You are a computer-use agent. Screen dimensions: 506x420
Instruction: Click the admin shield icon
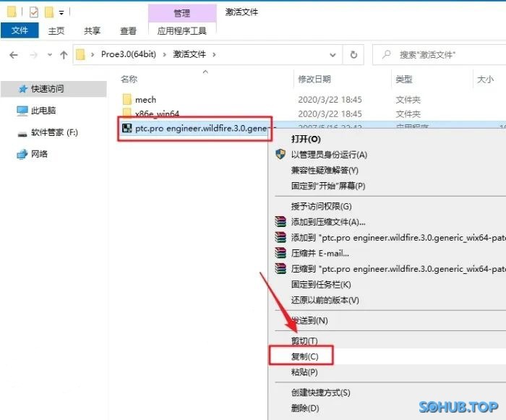280,154
